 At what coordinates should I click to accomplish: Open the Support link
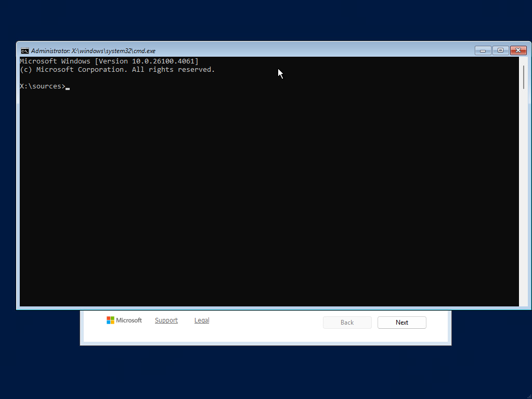pos(166,320)
